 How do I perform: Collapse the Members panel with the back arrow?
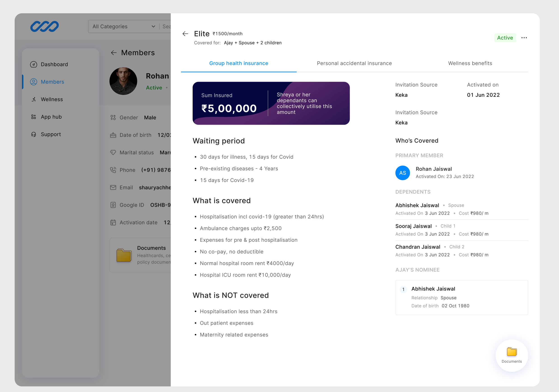tap(114, 53)
